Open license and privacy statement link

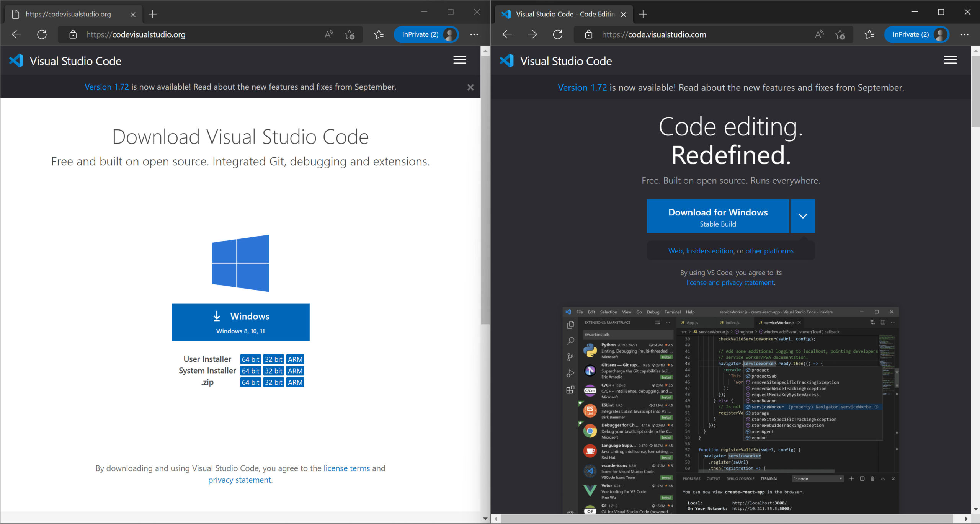(x=730, y=282)
